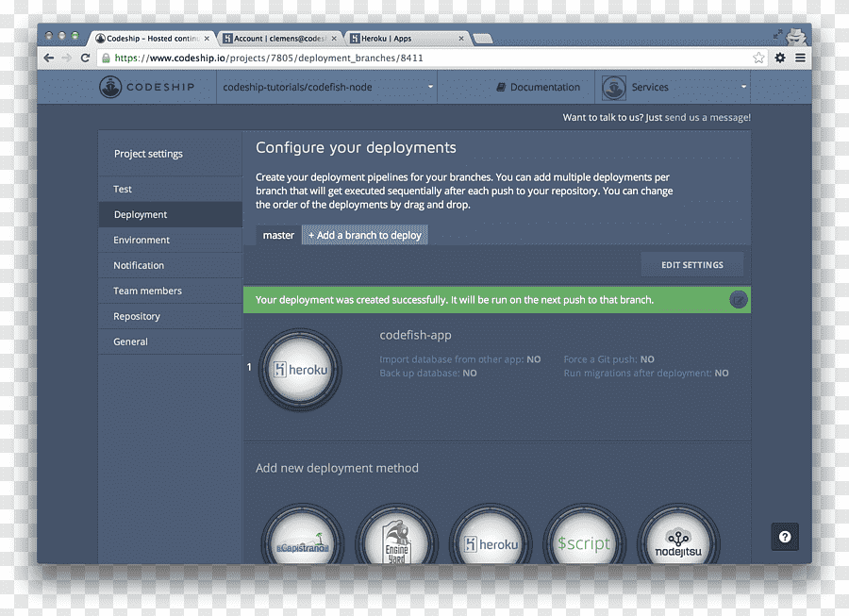Expand the Services dropdown arrow
This screenshot has width=849, height=616.
(743, 87)
